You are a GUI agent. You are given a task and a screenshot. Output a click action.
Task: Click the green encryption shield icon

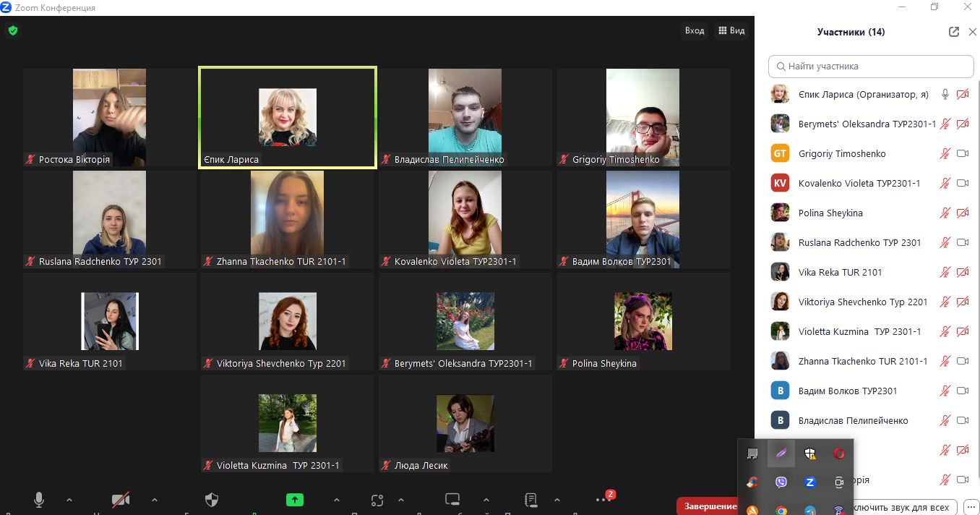click(x=13, y=30)
